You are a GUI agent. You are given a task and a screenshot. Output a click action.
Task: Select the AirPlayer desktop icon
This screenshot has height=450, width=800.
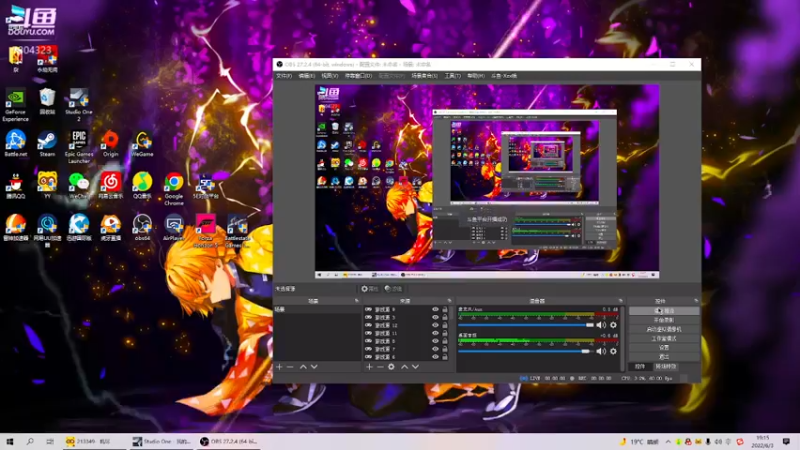[x=173, y=228]
